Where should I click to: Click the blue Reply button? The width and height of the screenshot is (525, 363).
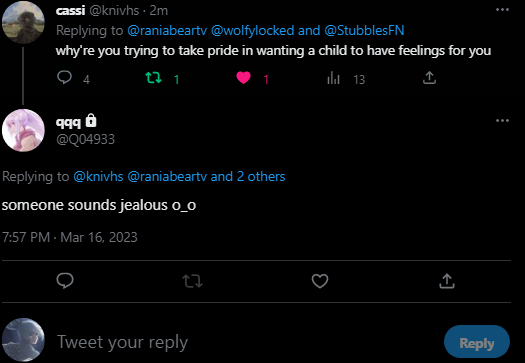[477, 342]
